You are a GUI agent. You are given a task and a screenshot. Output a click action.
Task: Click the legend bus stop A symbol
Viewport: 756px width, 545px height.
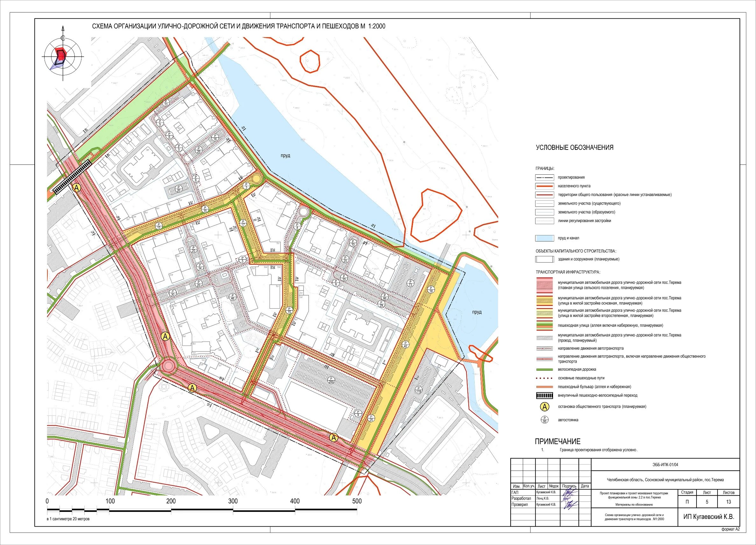(x=544, y=407)
